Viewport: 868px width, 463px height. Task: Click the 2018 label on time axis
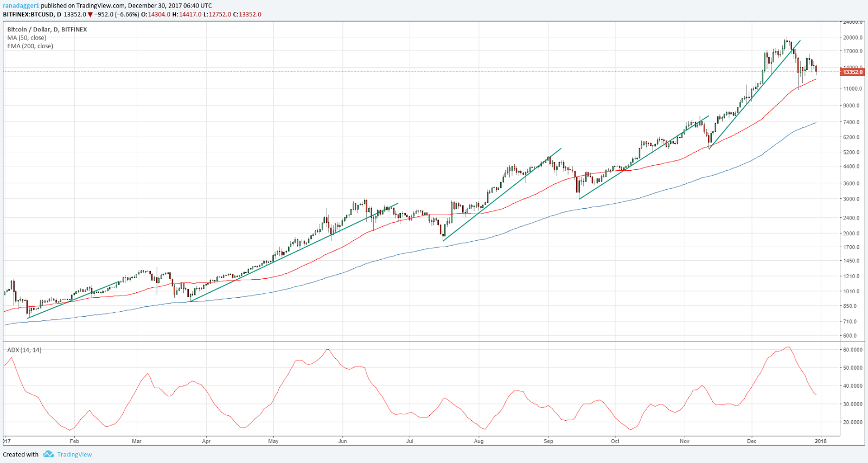[821, 441]
